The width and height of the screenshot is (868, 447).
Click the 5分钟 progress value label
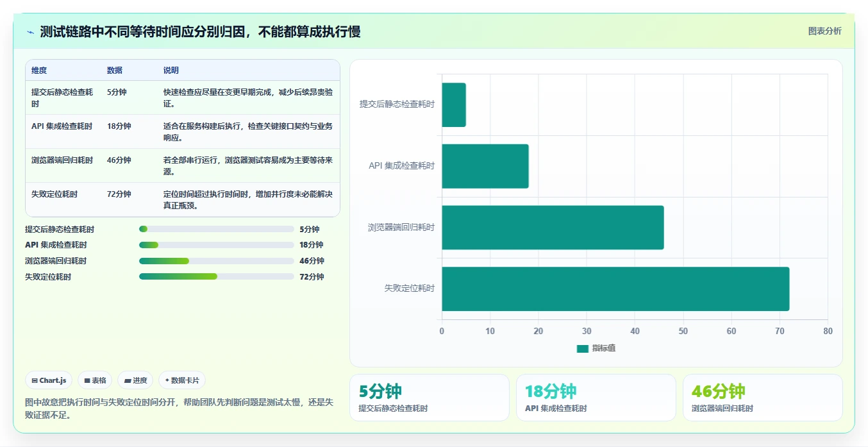click(309, 229)
